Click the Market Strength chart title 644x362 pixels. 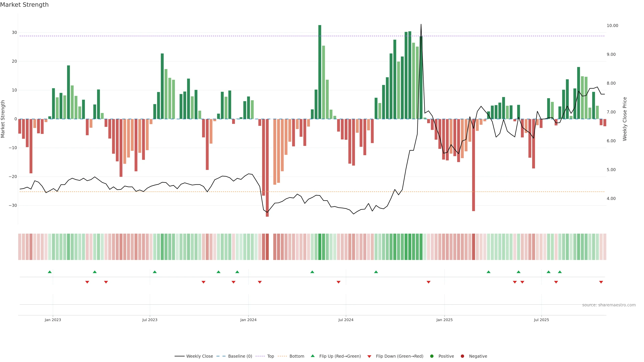point(24,5)
